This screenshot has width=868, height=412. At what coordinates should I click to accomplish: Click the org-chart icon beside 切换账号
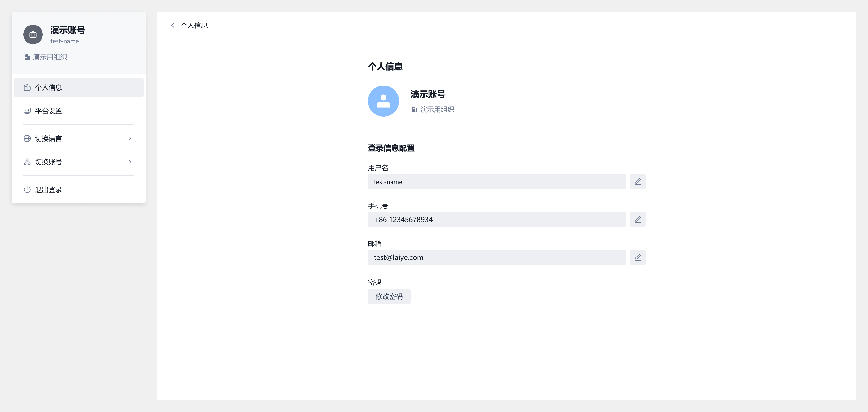click(x=27, y=162)
